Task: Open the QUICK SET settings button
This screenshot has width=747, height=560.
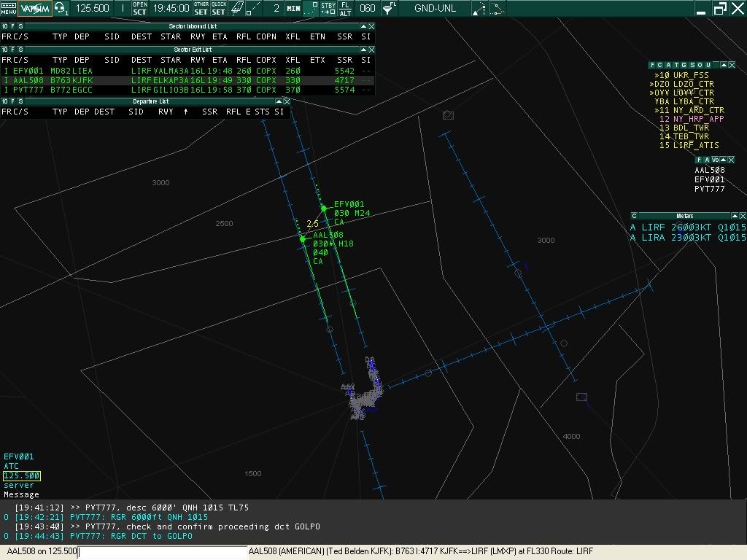Action: point(219,8)
